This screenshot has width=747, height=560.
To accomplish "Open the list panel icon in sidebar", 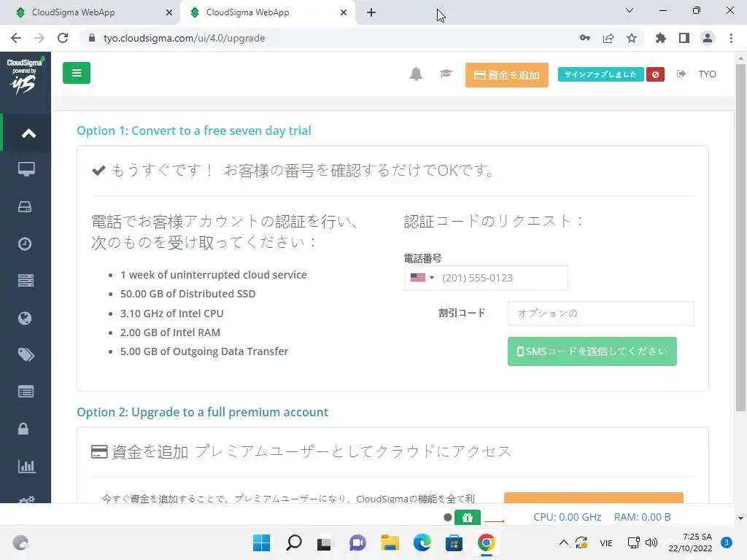I will click(x=26, y=392).
